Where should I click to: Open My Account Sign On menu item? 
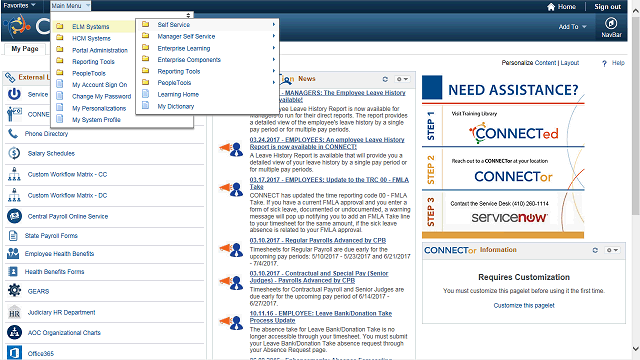(100, 84)
